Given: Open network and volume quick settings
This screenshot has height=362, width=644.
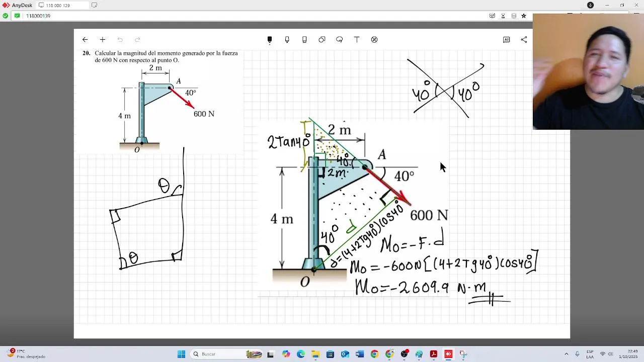Looking at the screenshot, I should point(608,354).
